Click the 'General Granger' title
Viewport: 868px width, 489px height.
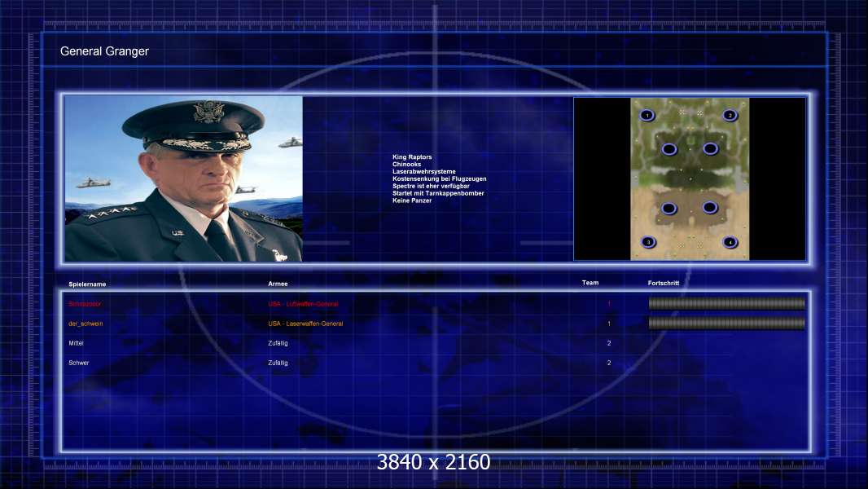104,51
